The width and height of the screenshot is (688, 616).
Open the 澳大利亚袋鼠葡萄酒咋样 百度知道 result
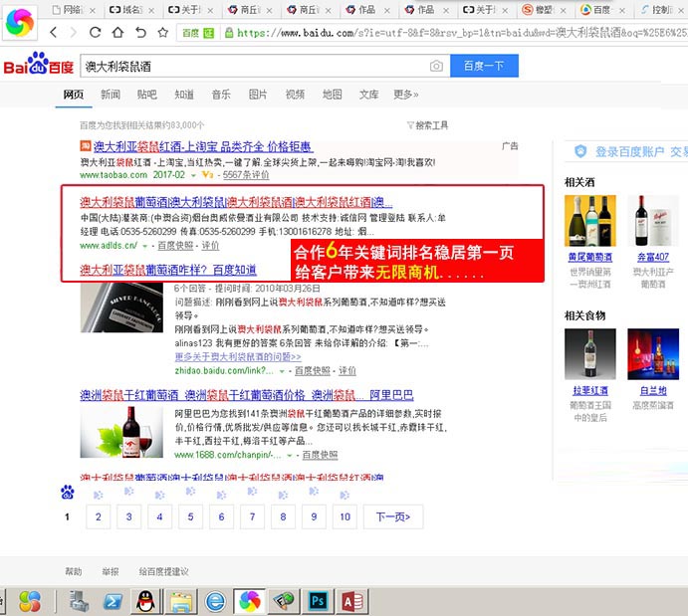pyautogui.click(x=168, y=270)
